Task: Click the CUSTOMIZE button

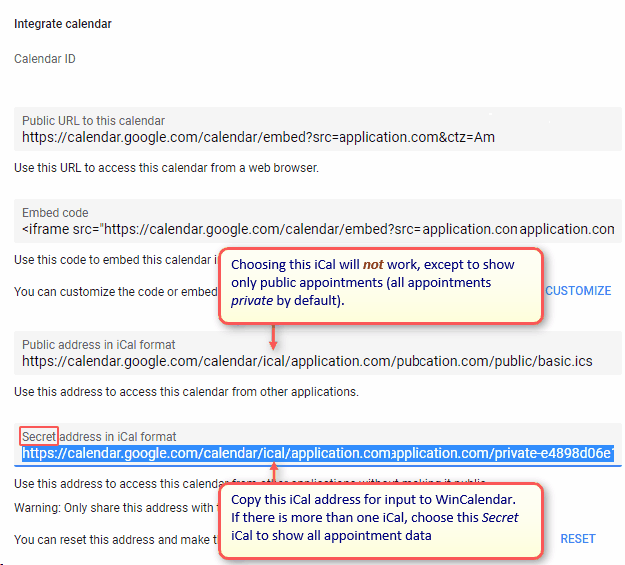Action: (x=578, y=291)
